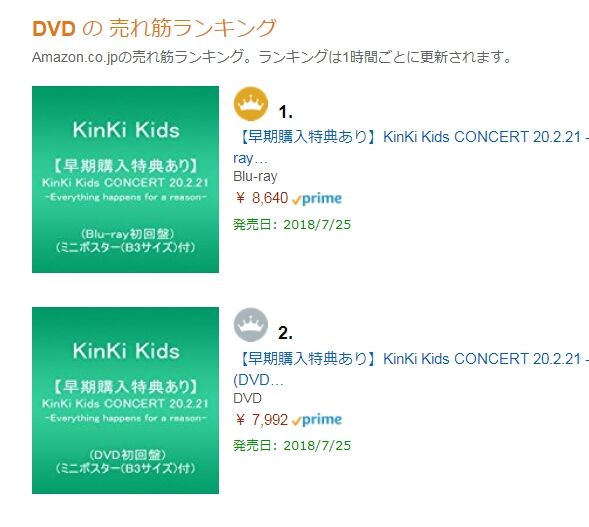Click rank 2 release date 2018/7/25
This screenshot has width=589, height=527.
point(292,445)
